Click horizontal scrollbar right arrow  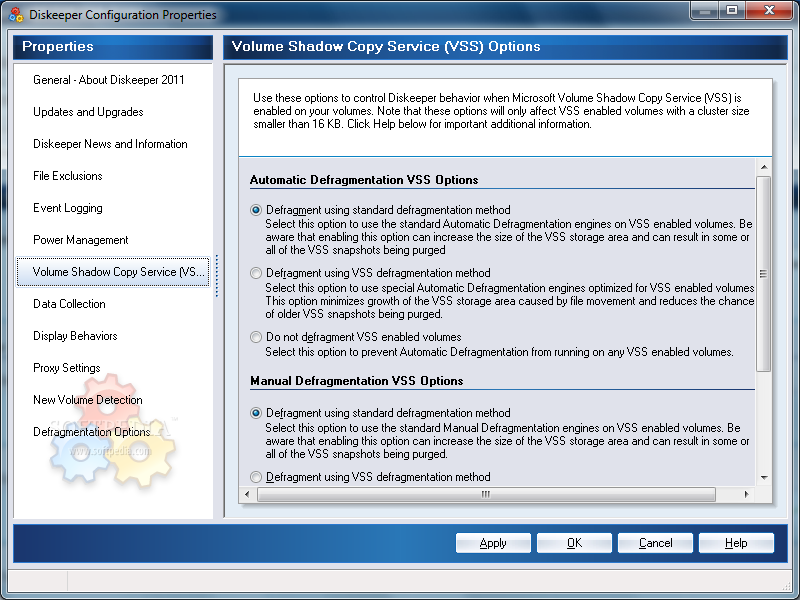tap(746, 494)
